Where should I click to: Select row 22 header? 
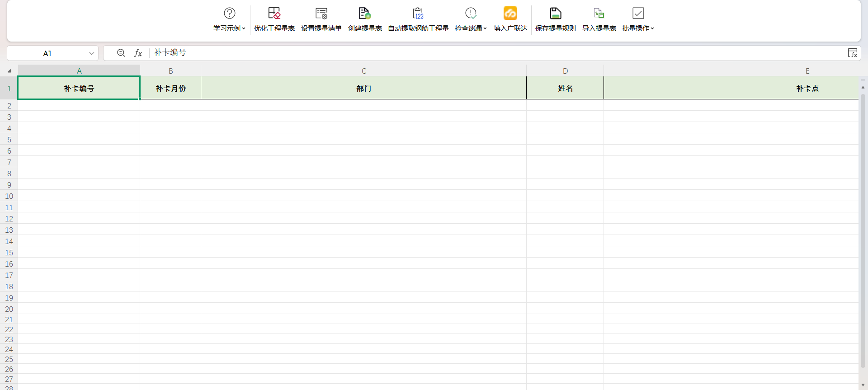(x=9, y=329)
